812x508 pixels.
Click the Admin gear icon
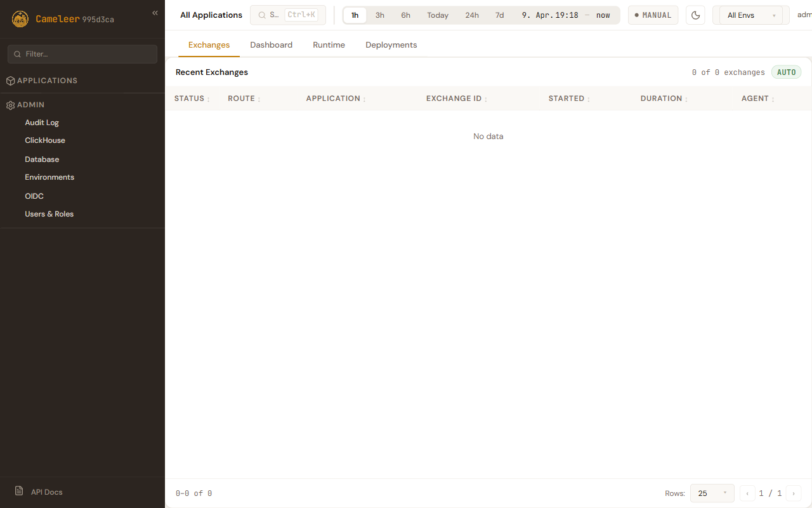pyautogui.click(x=10, y=105)
